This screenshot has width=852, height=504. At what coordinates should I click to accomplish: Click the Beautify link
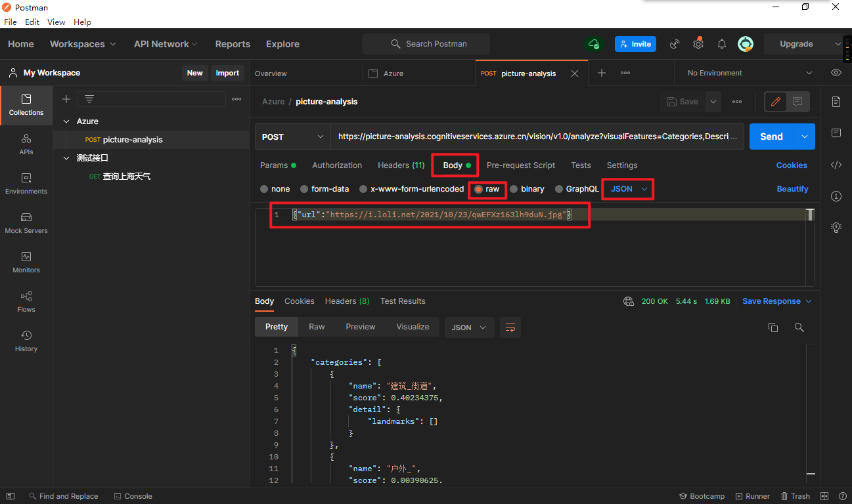pos(792,189)
